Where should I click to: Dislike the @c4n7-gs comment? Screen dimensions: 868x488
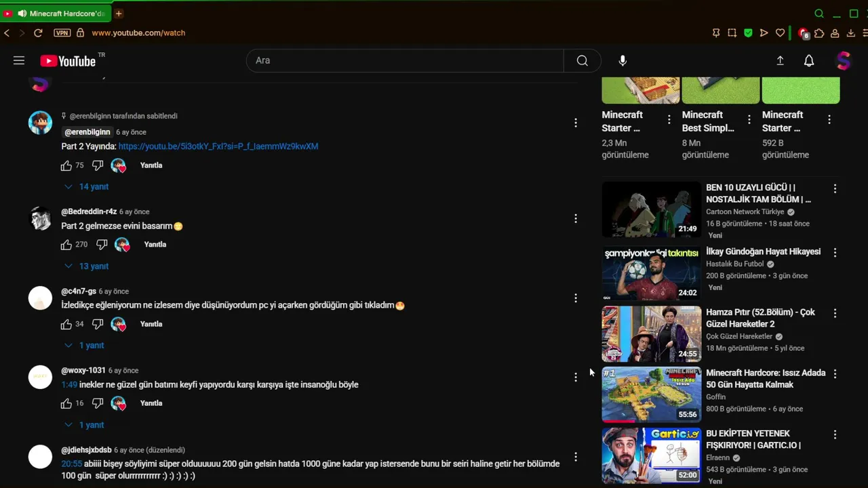[98, 324]
